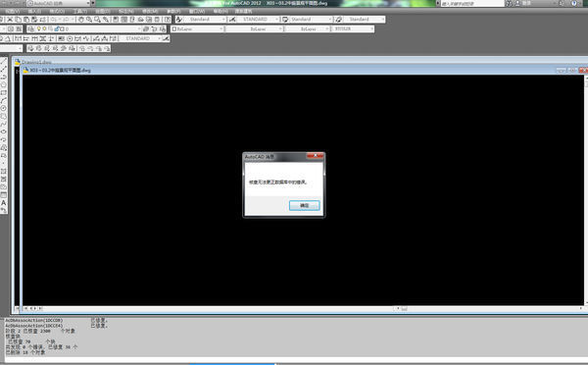Viewport: 588px width, 365px height.
Task: Open the Tools (T) menu
Action: pyautogui.click(x=79, y=11)
